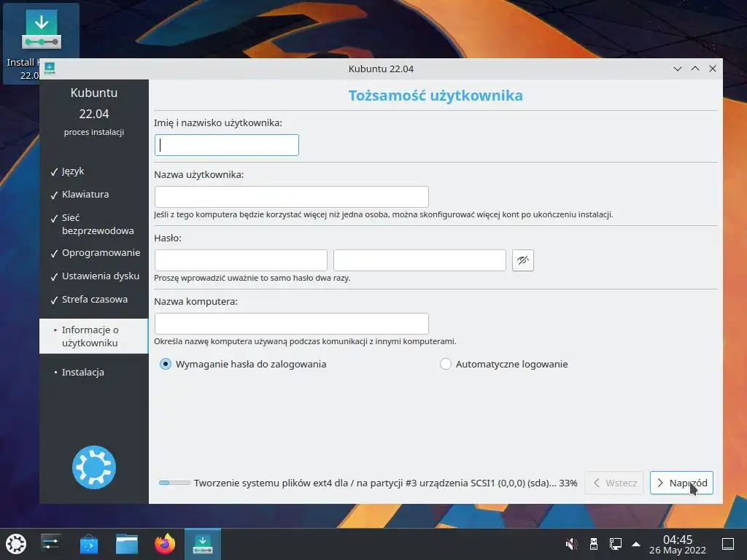Open the application launcher in taskbar
The image size is (747, 560).
(16, 544)
